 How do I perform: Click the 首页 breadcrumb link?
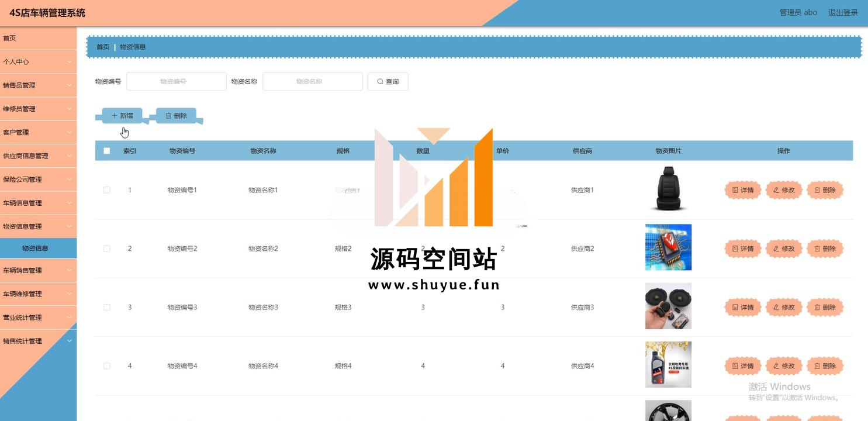pyautogui.click(x=103, y=47)
